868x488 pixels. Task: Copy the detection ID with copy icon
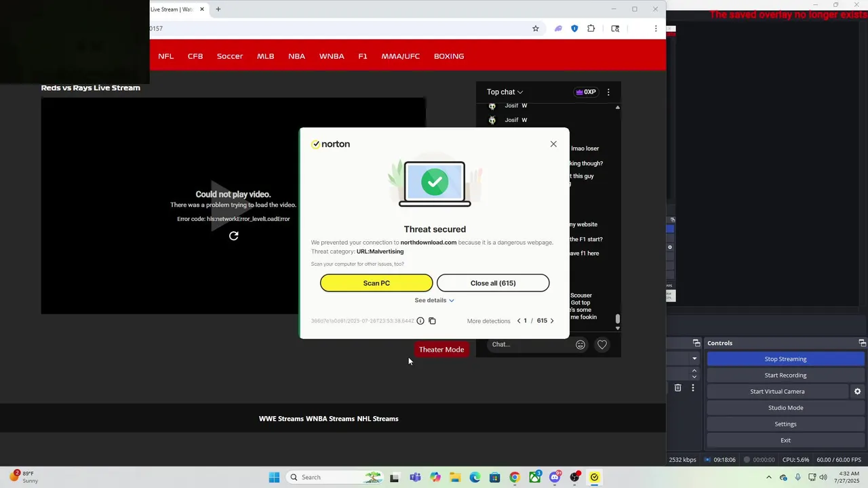click(x=432, y=321)
